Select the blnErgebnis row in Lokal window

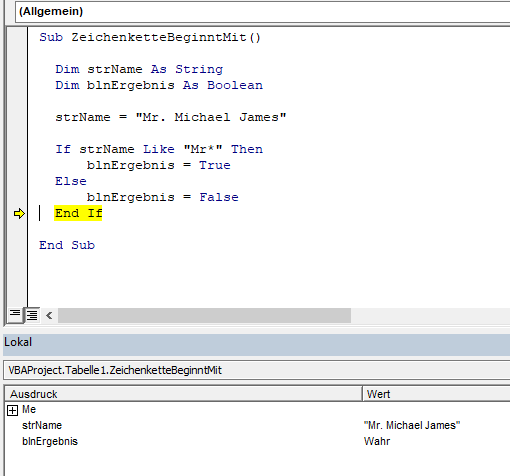257,441
